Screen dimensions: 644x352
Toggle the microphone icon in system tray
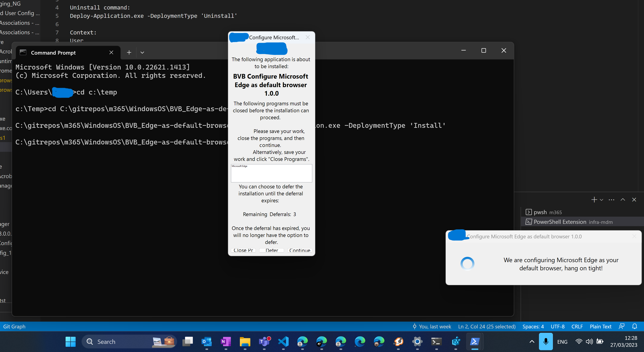pyautogui.click(x=546, y=342)
